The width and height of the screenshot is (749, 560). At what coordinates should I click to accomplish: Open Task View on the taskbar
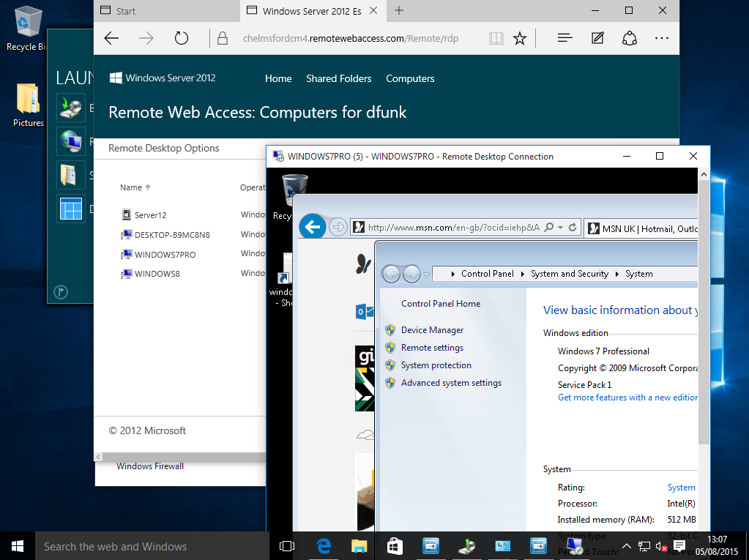point(287,546)
